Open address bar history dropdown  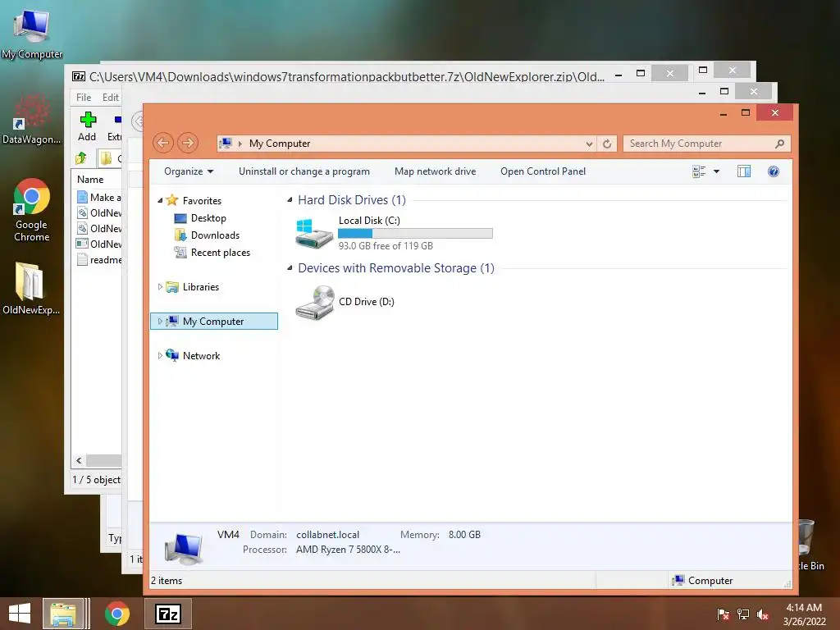[589, 144]
